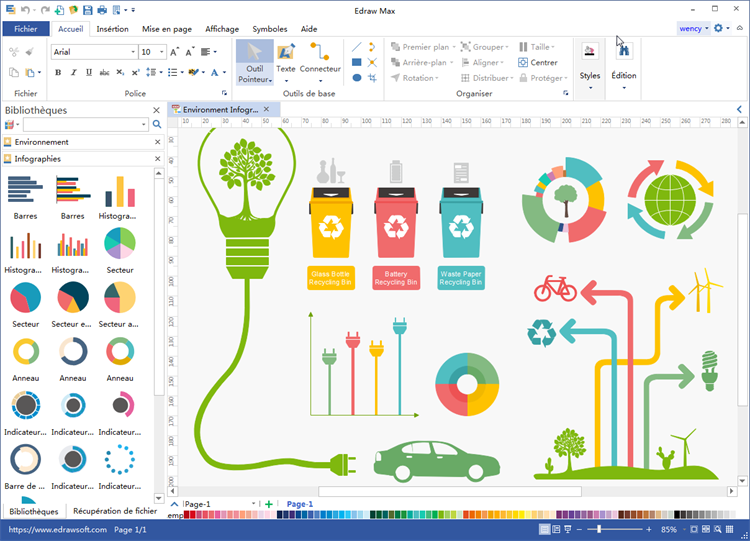The height and width of the screenshot is (541, 750).
Task: Toggle underline text formatting
Action: [88, 72]
